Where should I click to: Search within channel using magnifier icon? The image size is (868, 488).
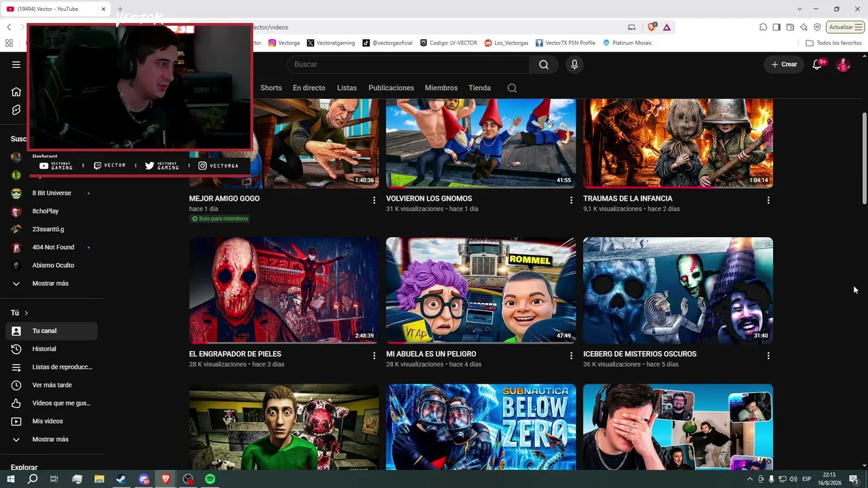point(512,88)
